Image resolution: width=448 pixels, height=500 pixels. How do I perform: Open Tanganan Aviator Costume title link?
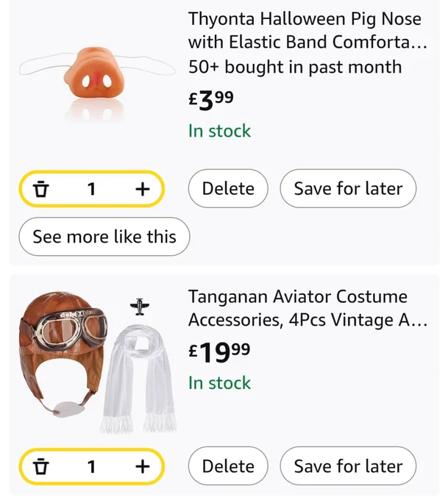click(307, 308)
